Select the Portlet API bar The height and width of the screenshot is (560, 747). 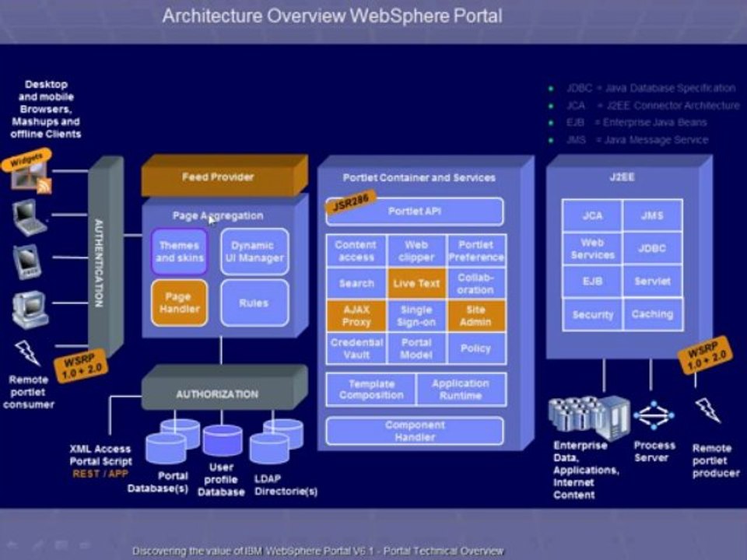tap(415, 212)
